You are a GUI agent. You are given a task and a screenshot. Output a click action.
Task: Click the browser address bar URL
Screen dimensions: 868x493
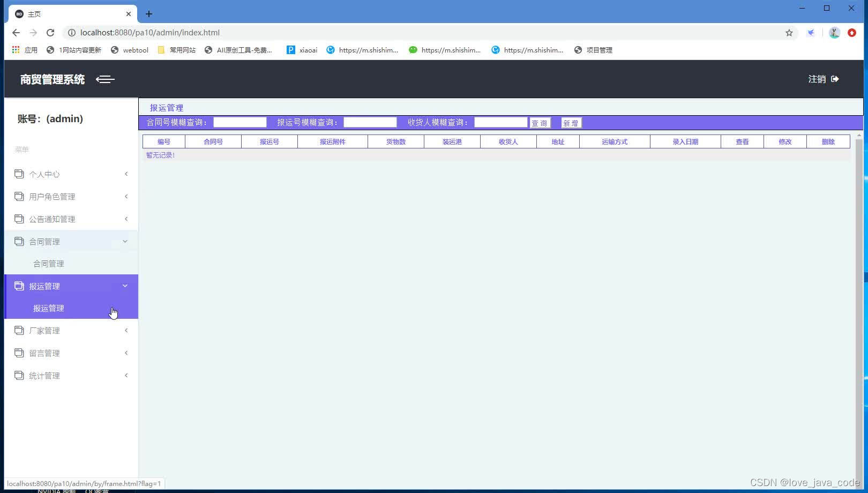[150, 33]
